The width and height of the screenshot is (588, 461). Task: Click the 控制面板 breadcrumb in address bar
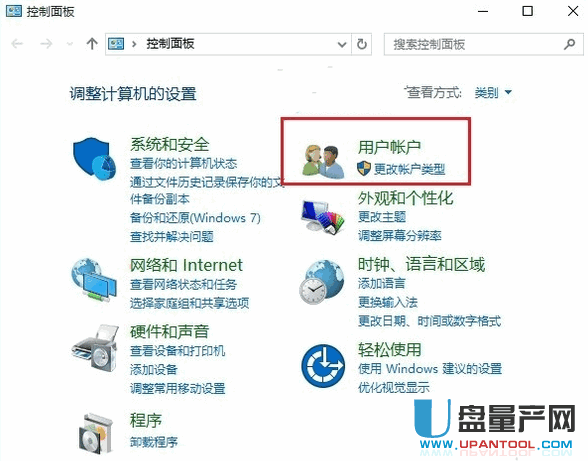170,44
